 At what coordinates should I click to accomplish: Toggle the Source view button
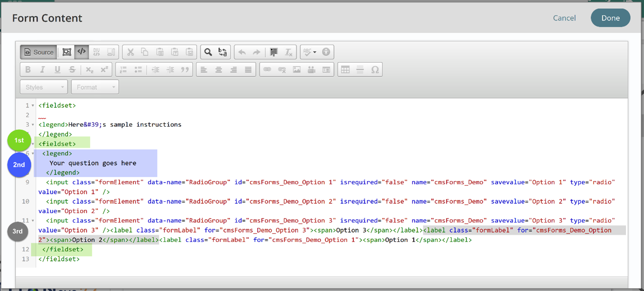[39, 52]
